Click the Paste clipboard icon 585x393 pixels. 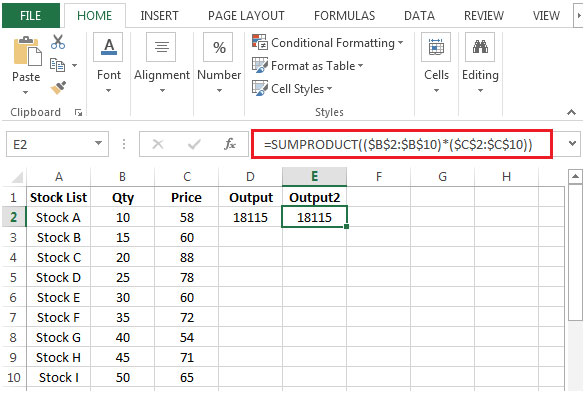(27, 51)
